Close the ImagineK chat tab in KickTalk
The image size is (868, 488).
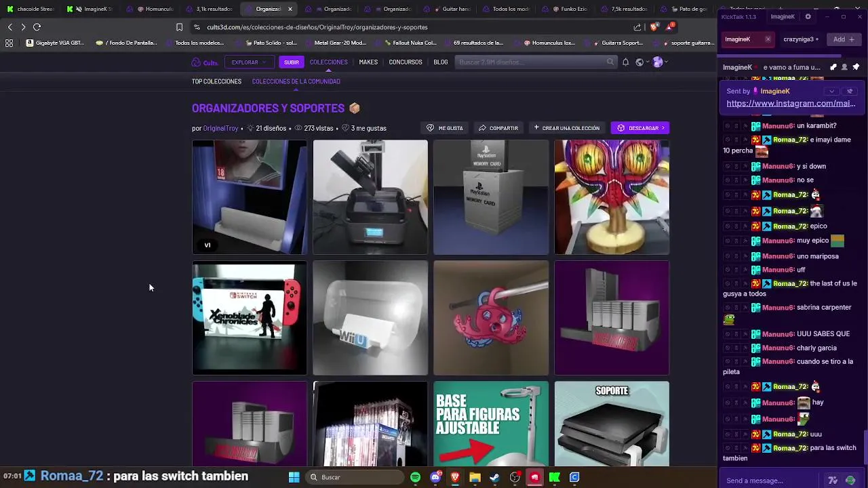click(768, 39)
